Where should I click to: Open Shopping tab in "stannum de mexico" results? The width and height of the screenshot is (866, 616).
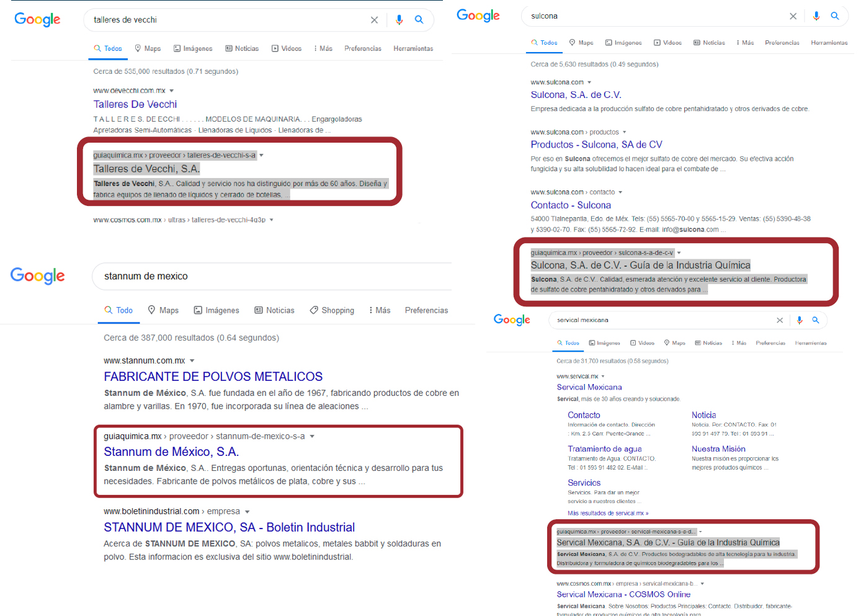coord(332,310)
